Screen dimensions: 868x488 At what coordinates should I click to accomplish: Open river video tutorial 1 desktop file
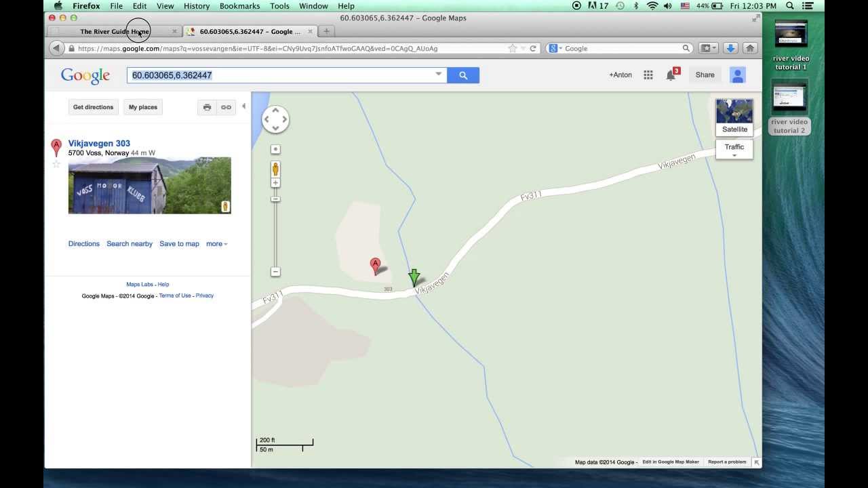tap(791, 45)
